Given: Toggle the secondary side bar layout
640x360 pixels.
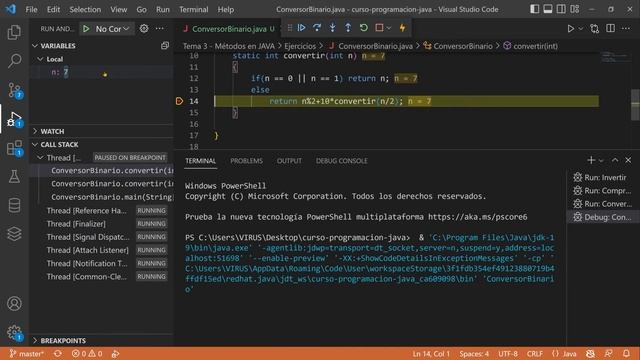Looking at the screenshot, I should coord(561,9).
